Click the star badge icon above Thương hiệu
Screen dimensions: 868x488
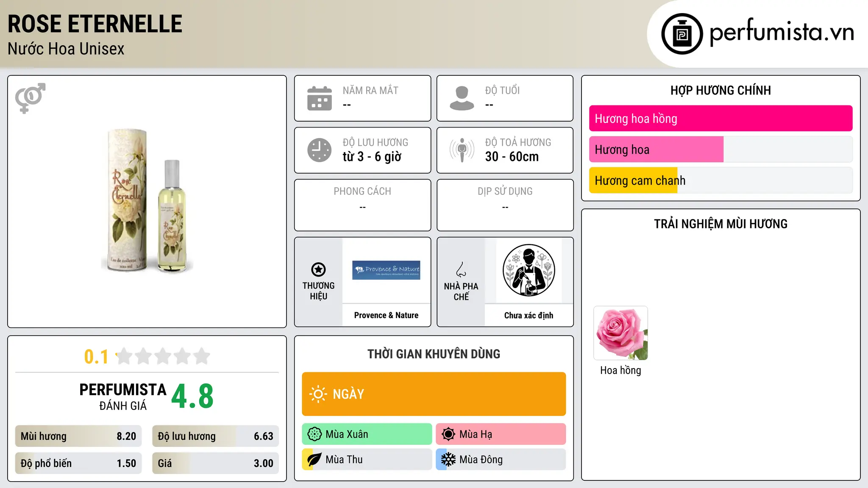pyautogui.click(x=318, y=269)
